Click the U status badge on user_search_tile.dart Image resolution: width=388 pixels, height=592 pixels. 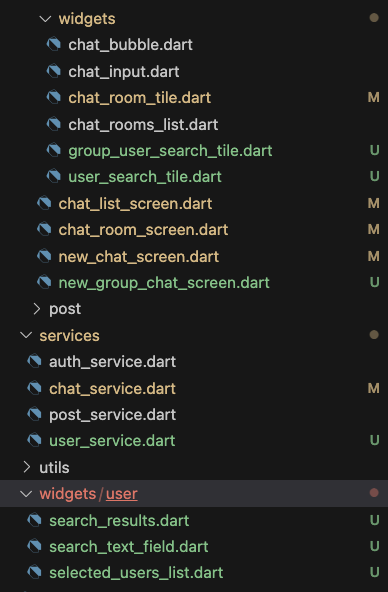click(374, 176)
